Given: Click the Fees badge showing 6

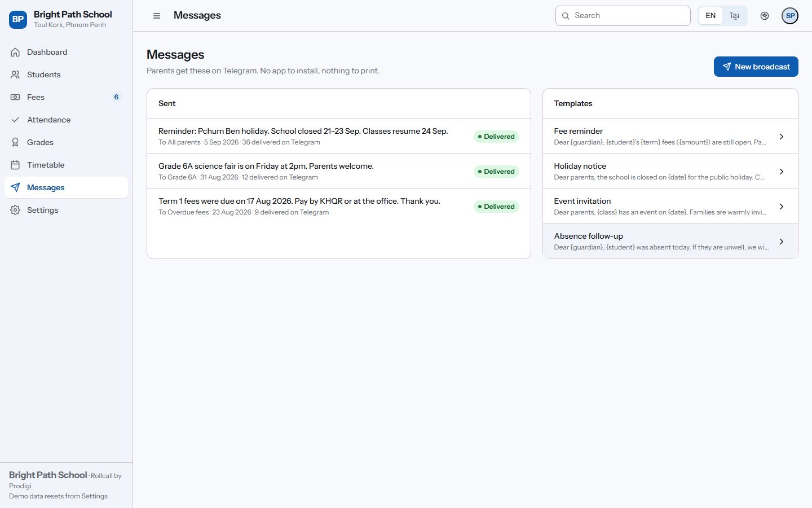Looking at the screenshot, I should click(116, 97).
